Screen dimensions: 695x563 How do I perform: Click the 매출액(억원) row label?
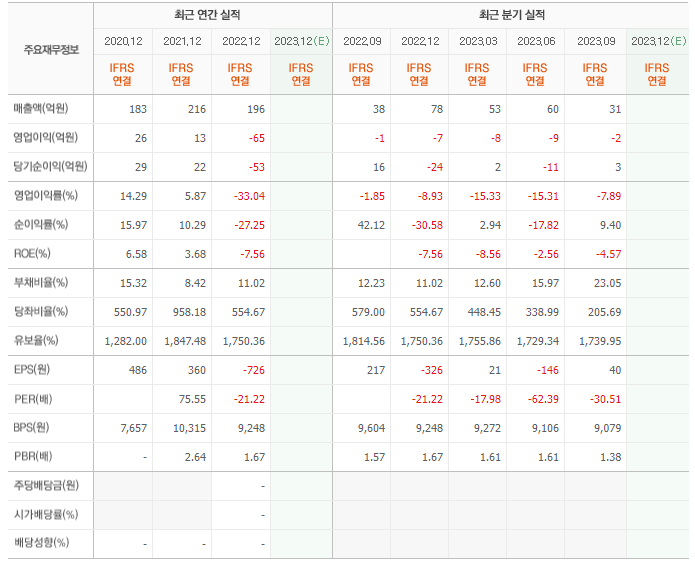pos(41,109)
